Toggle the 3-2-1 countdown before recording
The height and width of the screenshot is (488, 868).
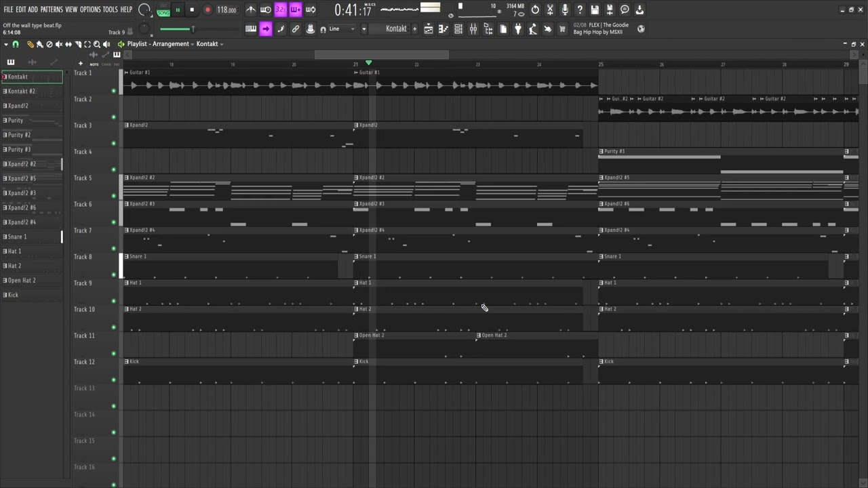pos(281,9)
